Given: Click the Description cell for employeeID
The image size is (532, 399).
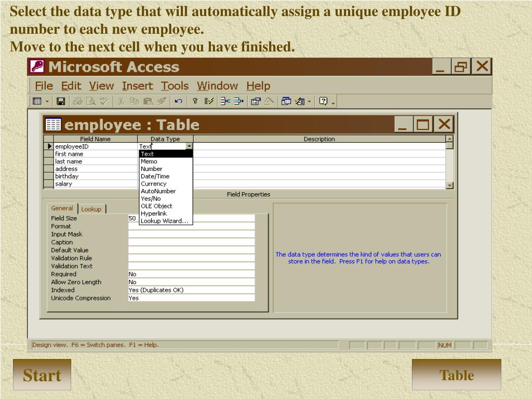Looking at the screenshot, I should [x=320, y=146].
